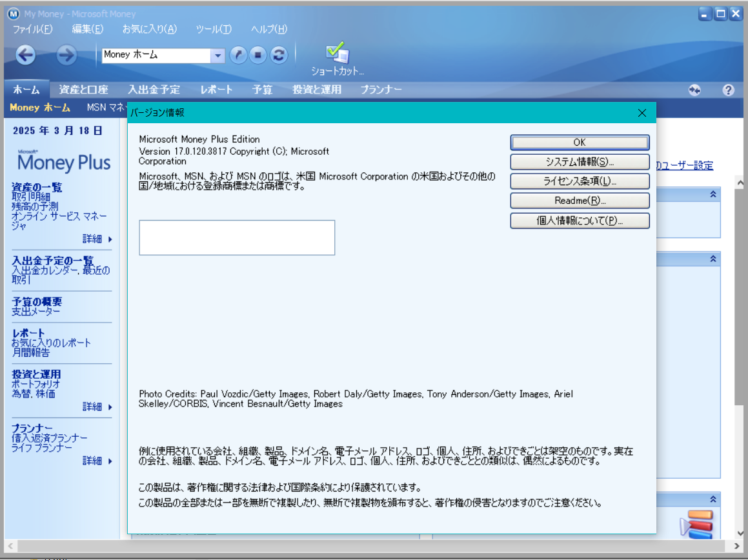Go forward with the right arrow button
Viewport: 748px width, 560px height.
pos(66,55)
